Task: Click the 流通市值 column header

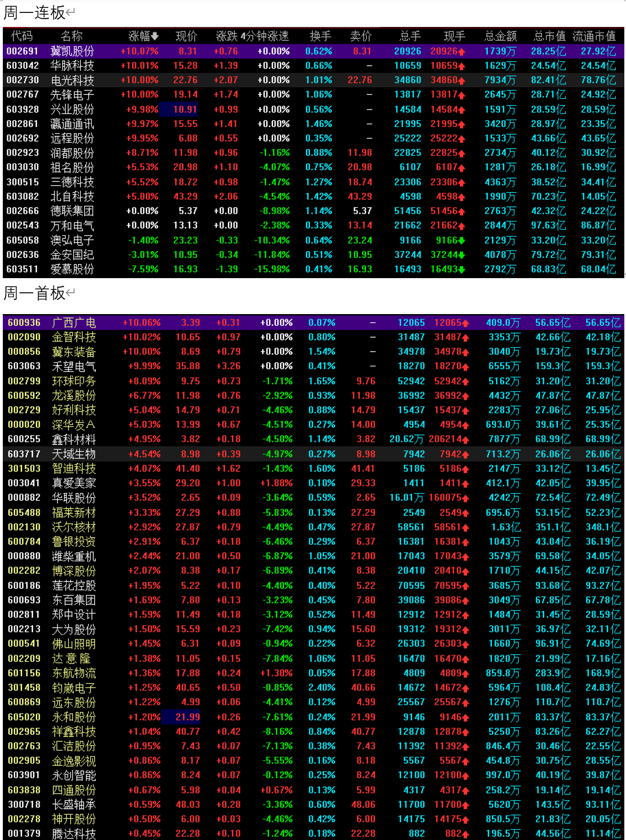Action: pyautogui.click(x=594, y=36)
